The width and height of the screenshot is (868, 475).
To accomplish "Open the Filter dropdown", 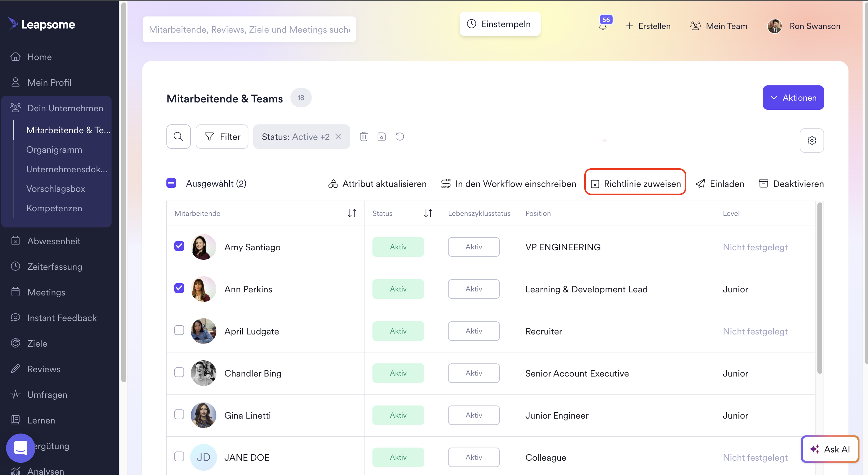I will pyautogui.click(x=222, y=137).
